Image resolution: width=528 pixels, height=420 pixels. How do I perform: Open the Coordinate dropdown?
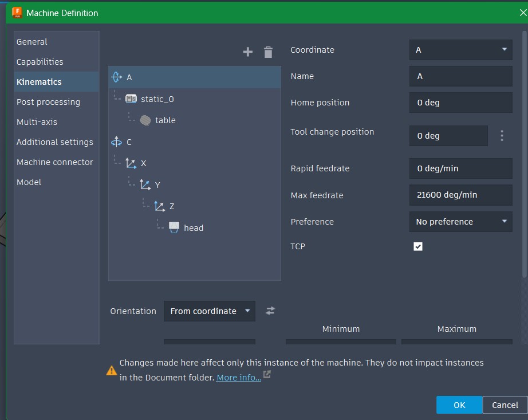click(x=460, y=50)
